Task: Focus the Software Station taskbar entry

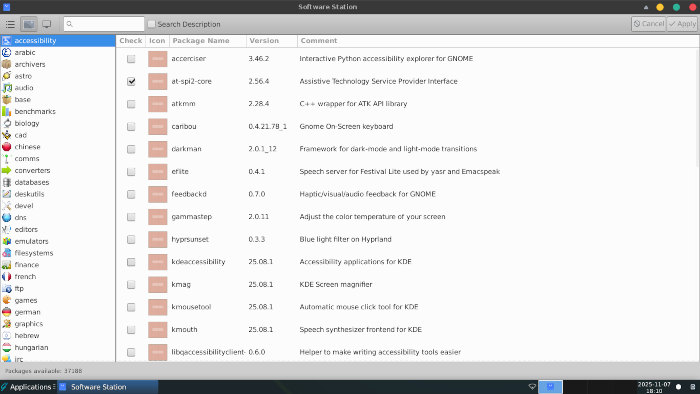Action: coord(107,387)
